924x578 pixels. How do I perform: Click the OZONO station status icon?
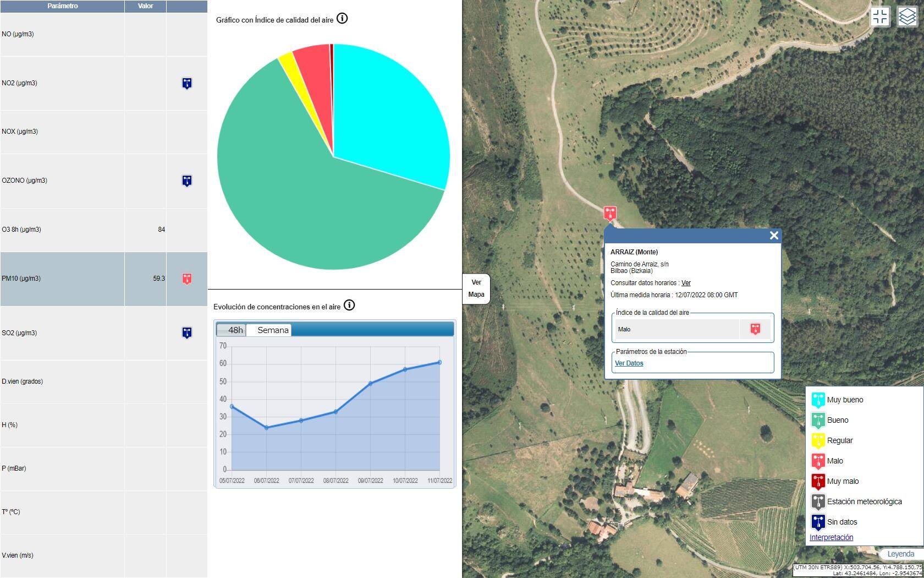187,181
